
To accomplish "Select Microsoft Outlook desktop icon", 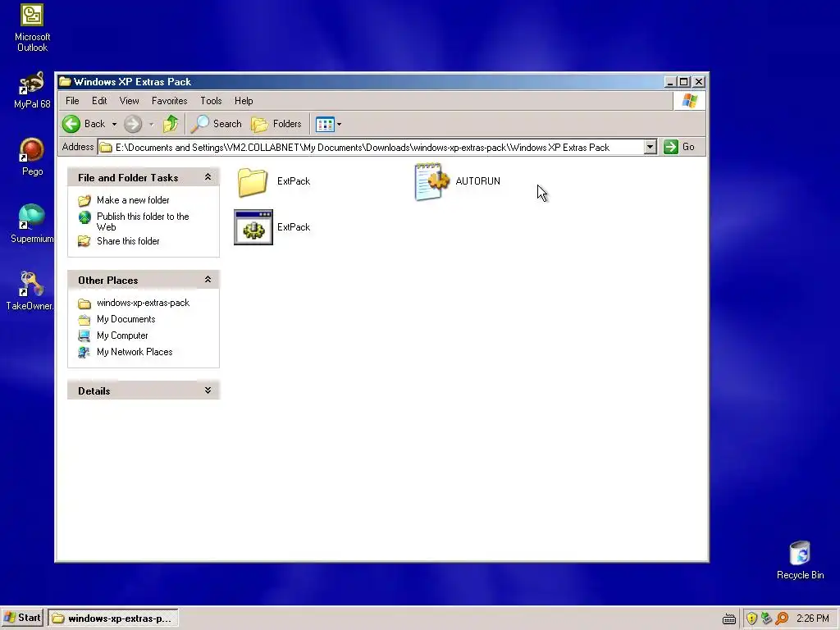I will pyautogui.click(x=32, y=28).
